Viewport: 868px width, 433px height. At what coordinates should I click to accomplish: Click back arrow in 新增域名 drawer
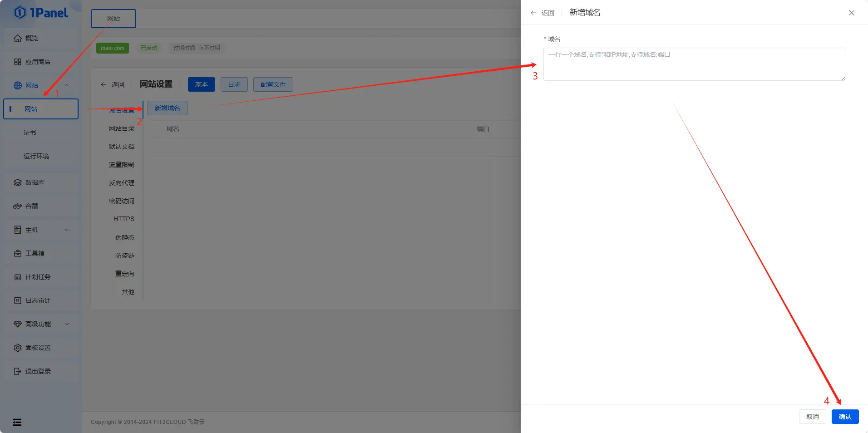pos(533,13)
